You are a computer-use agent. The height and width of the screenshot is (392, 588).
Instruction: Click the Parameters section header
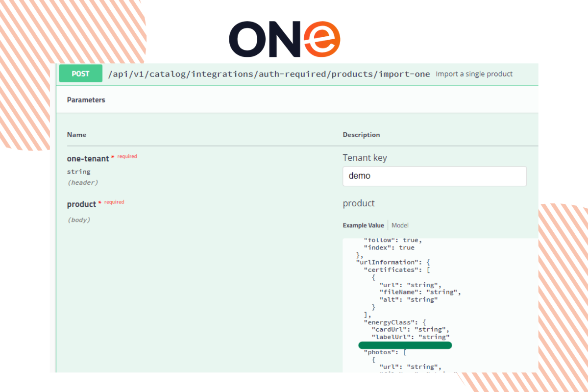tap(86, 99)
